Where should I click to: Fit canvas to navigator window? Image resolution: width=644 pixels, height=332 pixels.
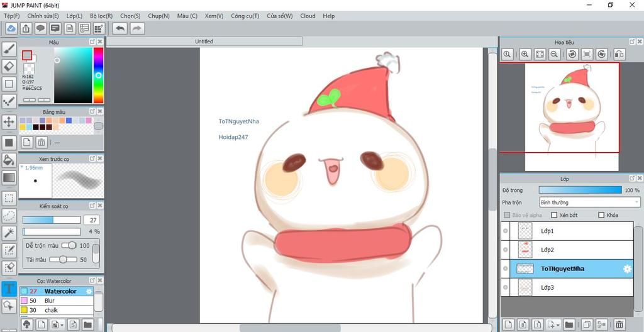coord(540,54)
